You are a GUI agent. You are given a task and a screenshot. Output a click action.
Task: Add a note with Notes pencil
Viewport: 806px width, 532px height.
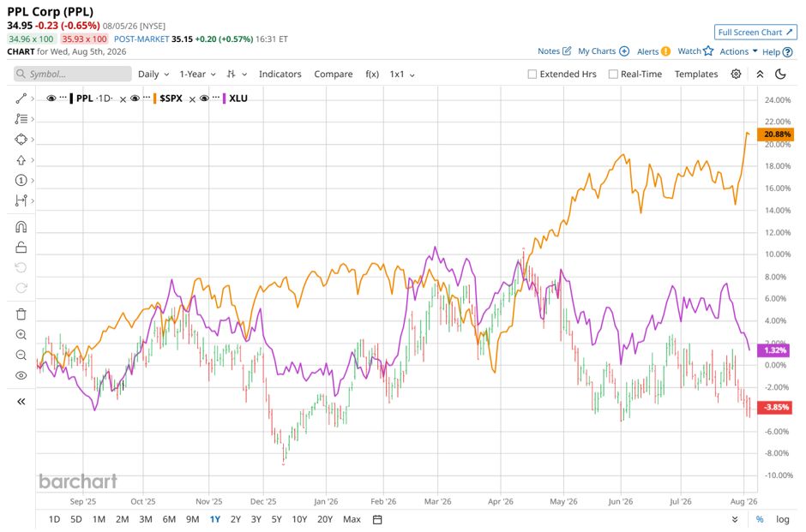[567, 51]
